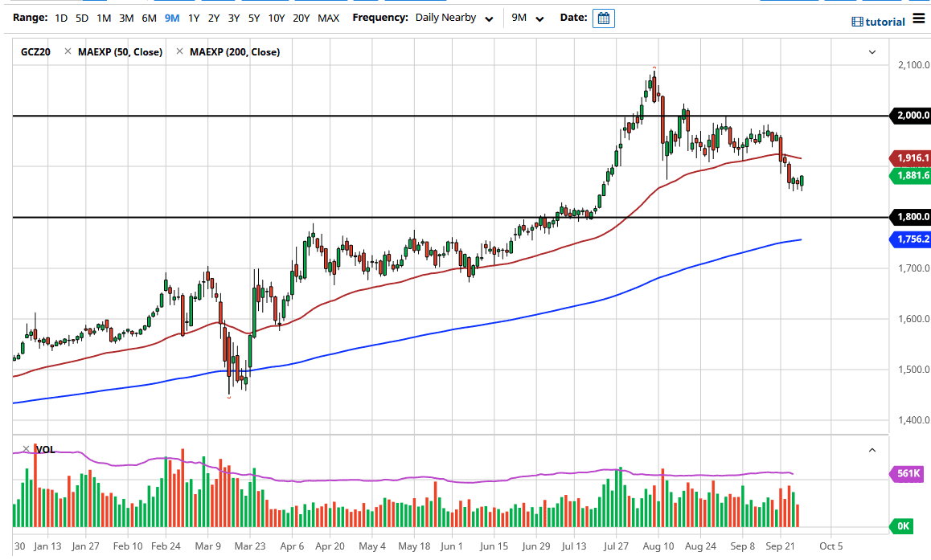Click the GCZ20 symbol label

pos(35,52)
